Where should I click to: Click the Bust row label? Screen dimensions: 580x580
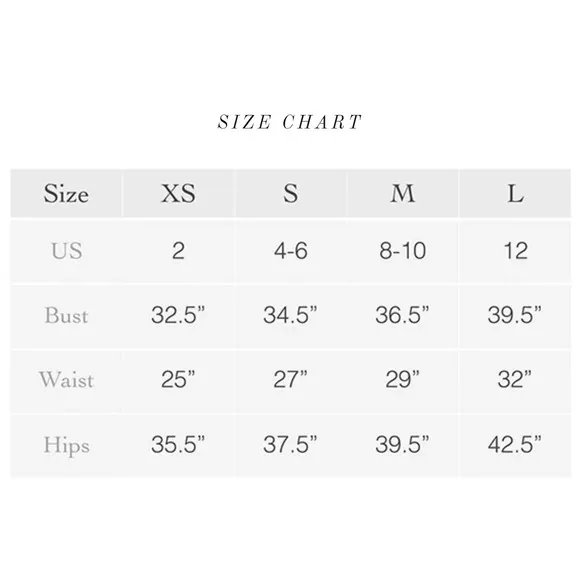(67, 316)
